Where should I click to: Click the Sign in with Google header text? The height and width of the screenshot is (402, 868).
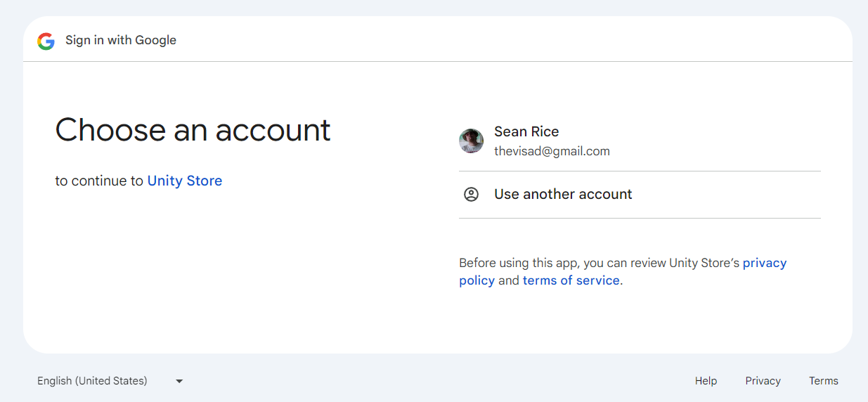click(x=121, y=40)
